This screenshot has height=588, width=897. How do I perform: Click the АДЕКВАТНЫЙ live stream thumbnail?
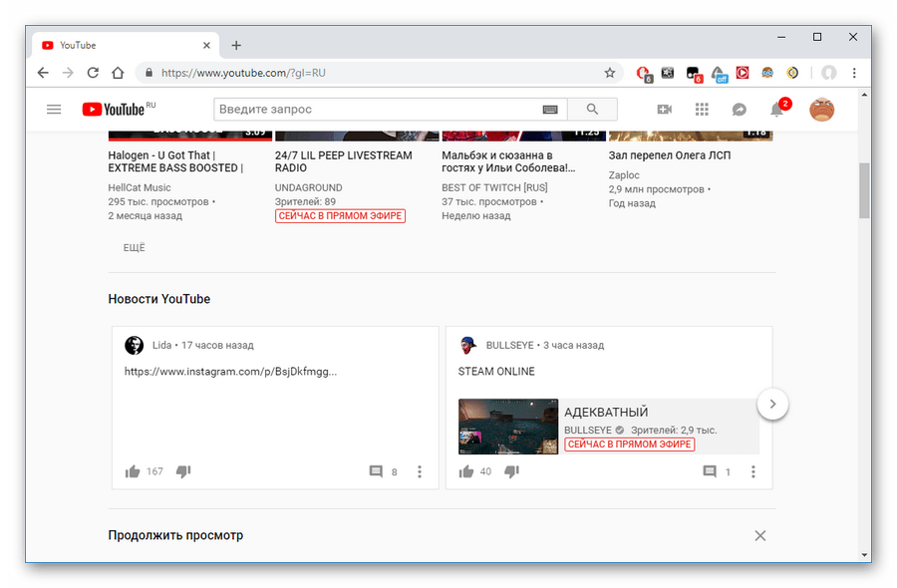point(508,427)
